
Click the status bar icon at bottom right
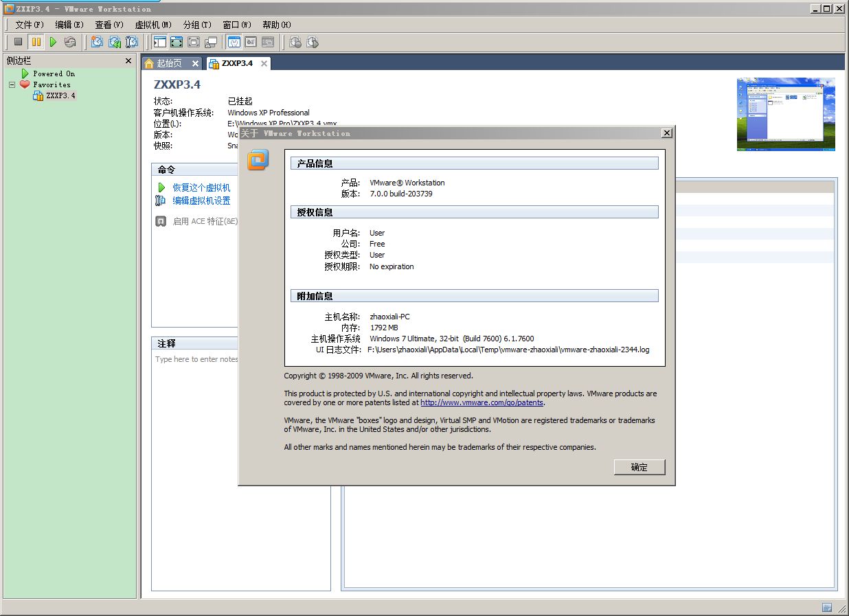[827, 608]
